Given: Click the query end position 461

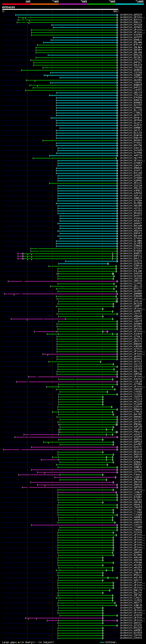Looking at the screenshot, I should click(x=115, y=11).
